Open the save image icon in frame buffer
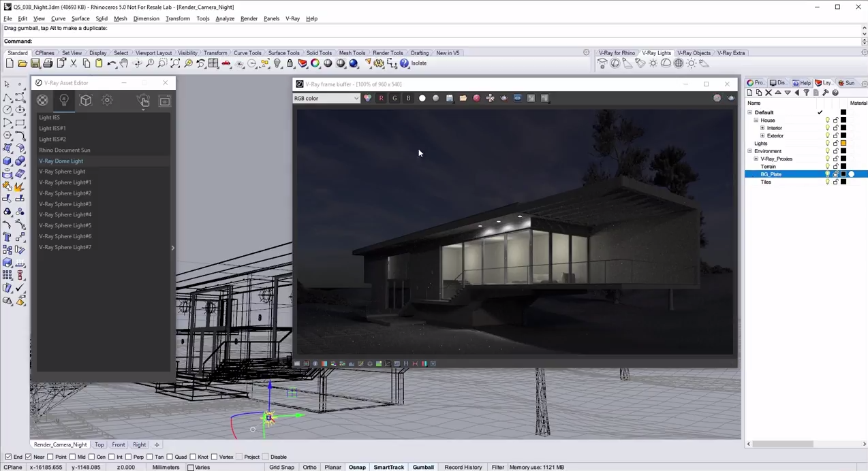 [449, 99]
